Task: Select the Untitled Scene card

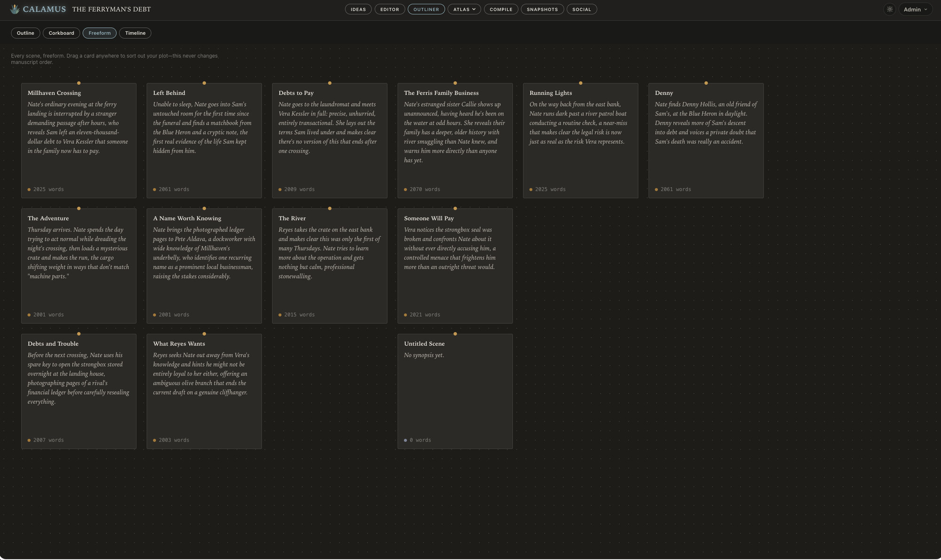Action: (x=455, y=391)
